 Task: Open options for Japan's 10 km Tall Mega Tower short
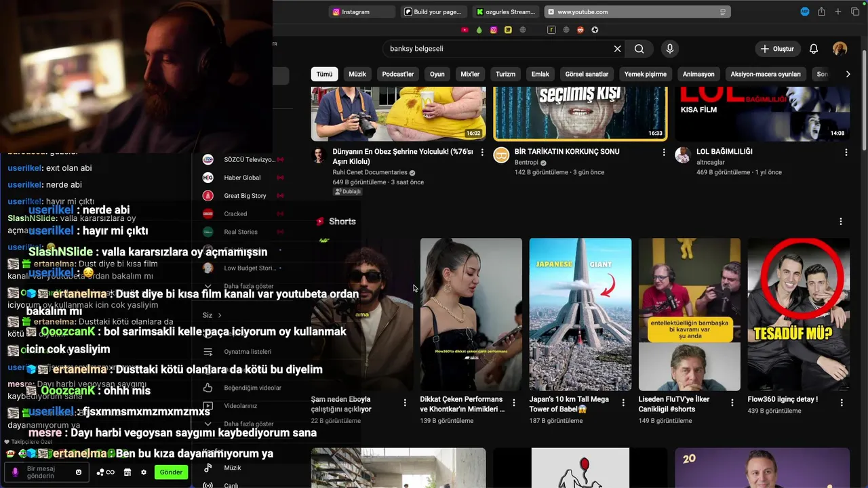(623, 403)
